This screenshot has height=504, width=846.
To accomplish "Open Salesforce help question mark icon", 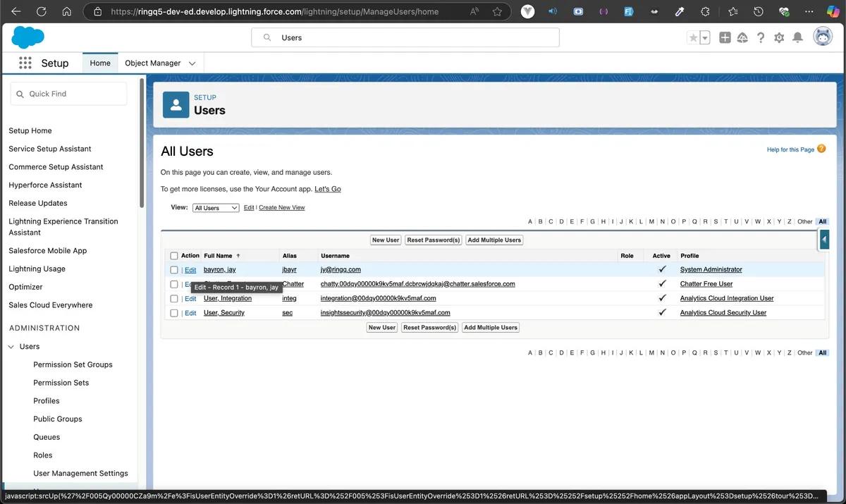I will point(761,37).
